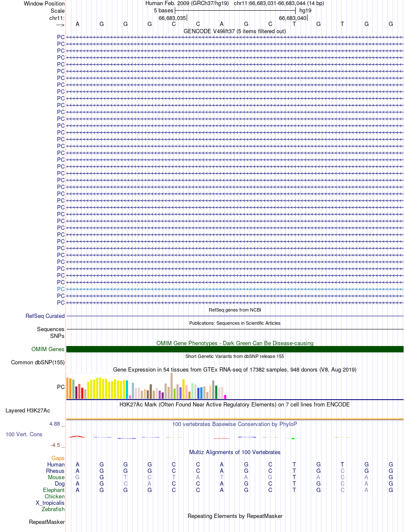Screen dimensions: 404x532
Task: Open OMIM Gene Phenotypes track title
Action: pyautogui.click(x=235, y=343)
